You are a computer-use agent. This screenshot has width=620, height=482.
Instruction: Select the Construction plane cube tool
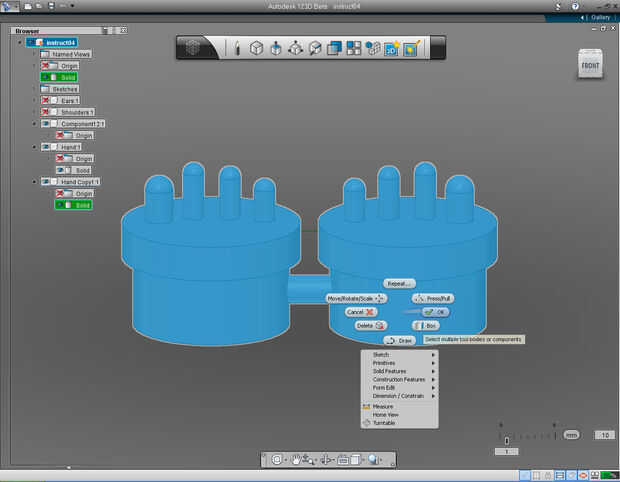(315, 48)
